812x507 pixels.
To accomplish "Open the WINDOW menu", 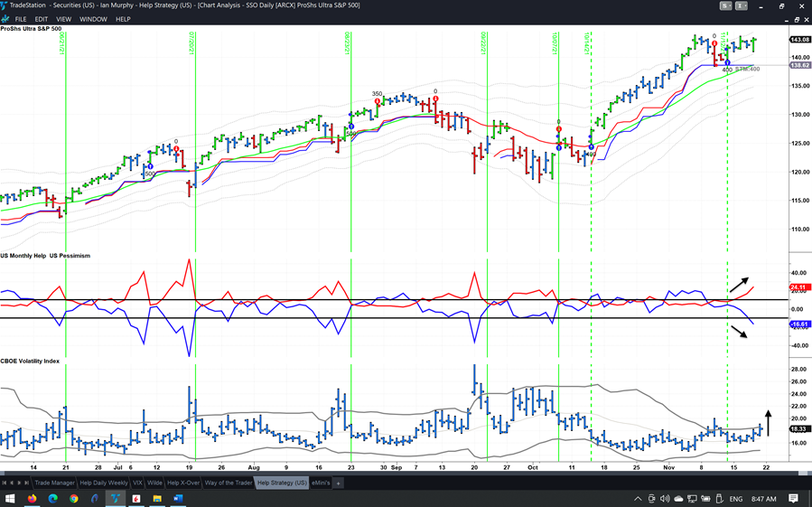I will click(93, 19).
